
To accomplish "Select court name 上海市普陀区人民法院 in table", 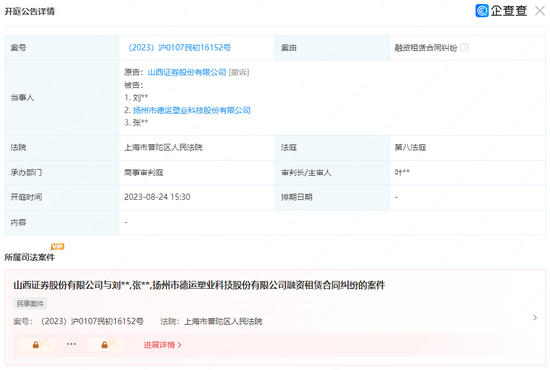I will pos(163,147).
